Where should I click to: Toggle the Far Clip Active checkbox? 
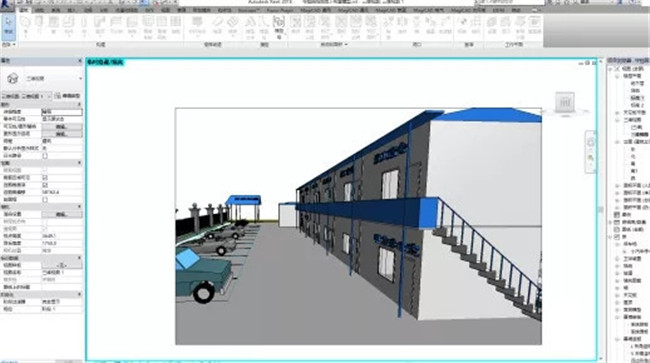[45, 185]
